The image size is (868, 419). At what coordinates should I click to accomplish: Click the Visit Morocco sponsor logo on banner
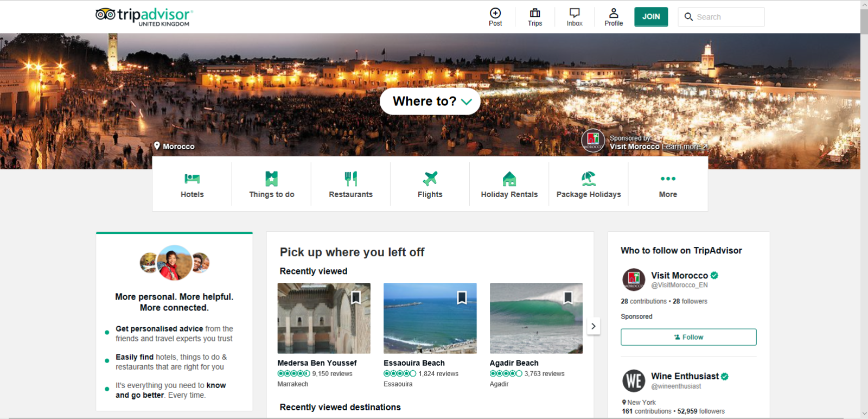pyautogui.click(x=593, y=141)
